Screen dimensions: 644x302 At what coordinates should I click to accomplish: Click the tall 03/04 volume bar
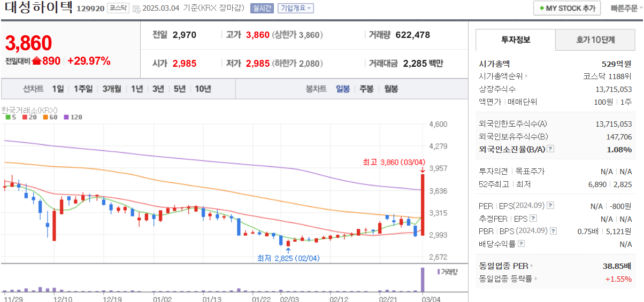pyautogui.click(x=422, y=280)
